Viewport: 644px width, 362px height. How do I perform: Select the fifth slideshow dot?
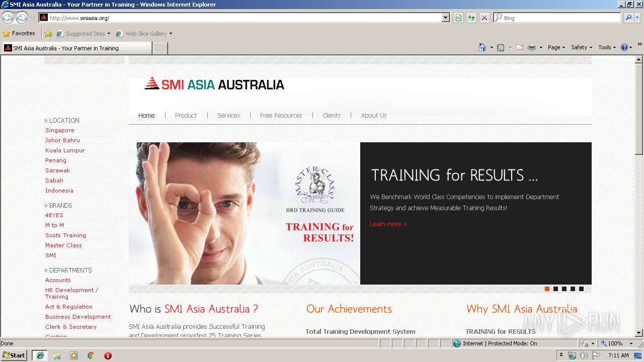tap(581, 289)
